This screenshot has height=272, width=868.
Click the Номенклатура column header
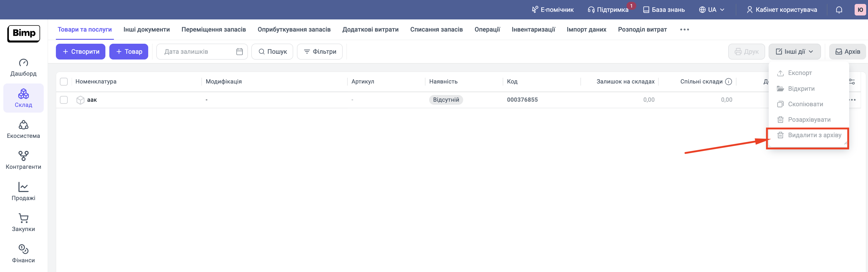tap(96, 81)
